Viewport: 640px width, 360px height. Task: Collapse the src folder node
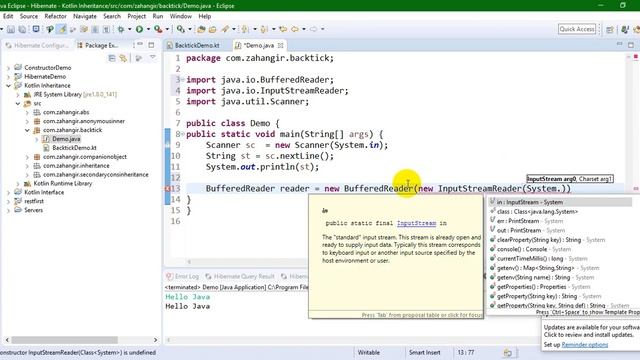click(18, 104)
